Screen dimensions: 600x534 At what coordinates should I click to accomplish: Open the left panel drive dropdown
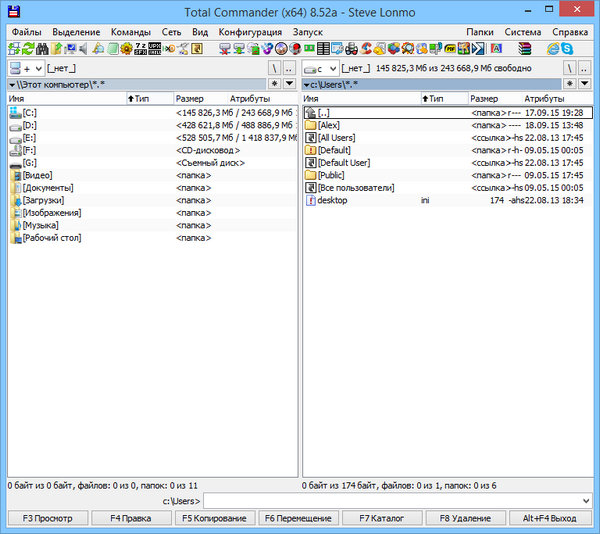pos(26,68)
